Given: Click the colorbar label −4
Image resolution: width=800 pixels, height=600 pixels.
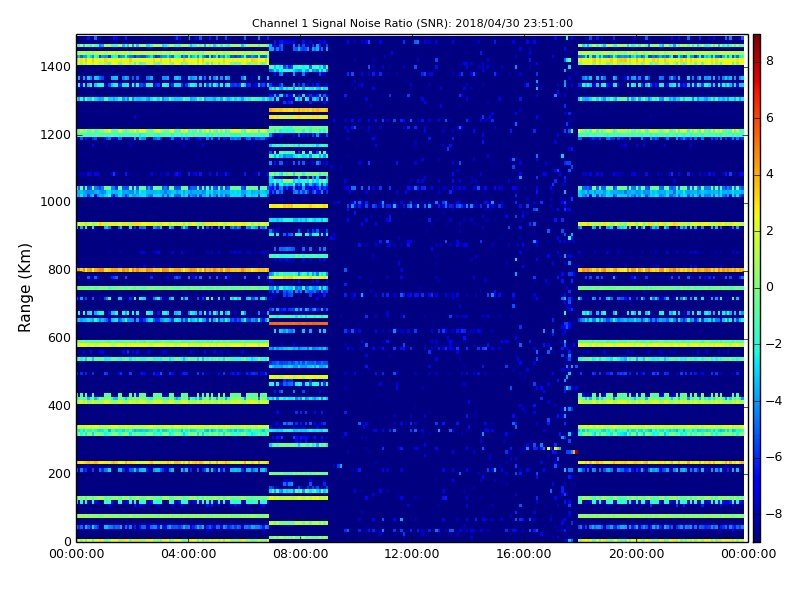Looking at the screenshot, I should tap(774, 401).
